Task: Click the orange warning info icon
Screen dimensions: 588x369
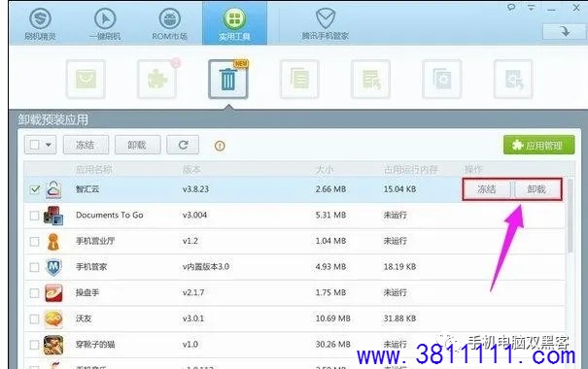Action: point(220,146)
